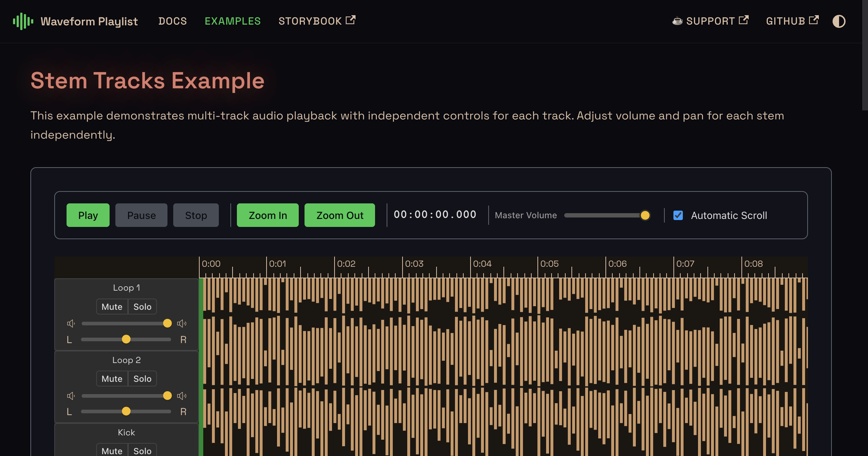The width and height of the screenshot is (868, 456).
Task: Mute the Kick track
Action: pyautogui.click(x=112, y=451)
